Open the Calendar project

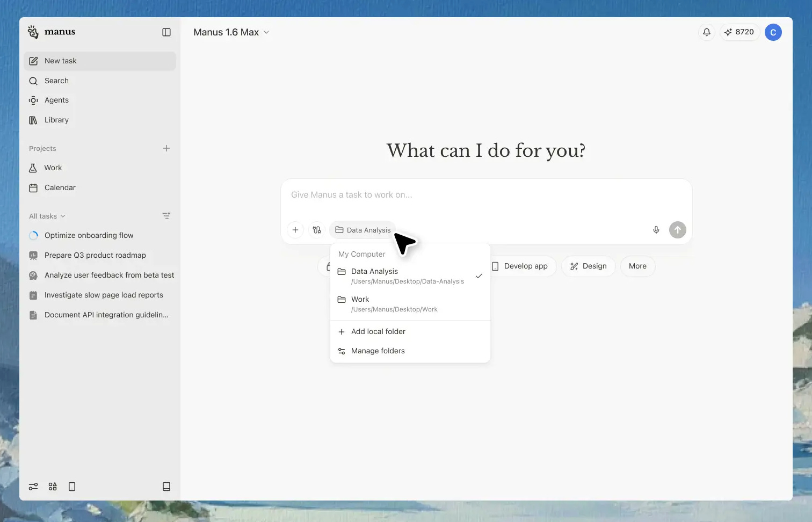100,187
